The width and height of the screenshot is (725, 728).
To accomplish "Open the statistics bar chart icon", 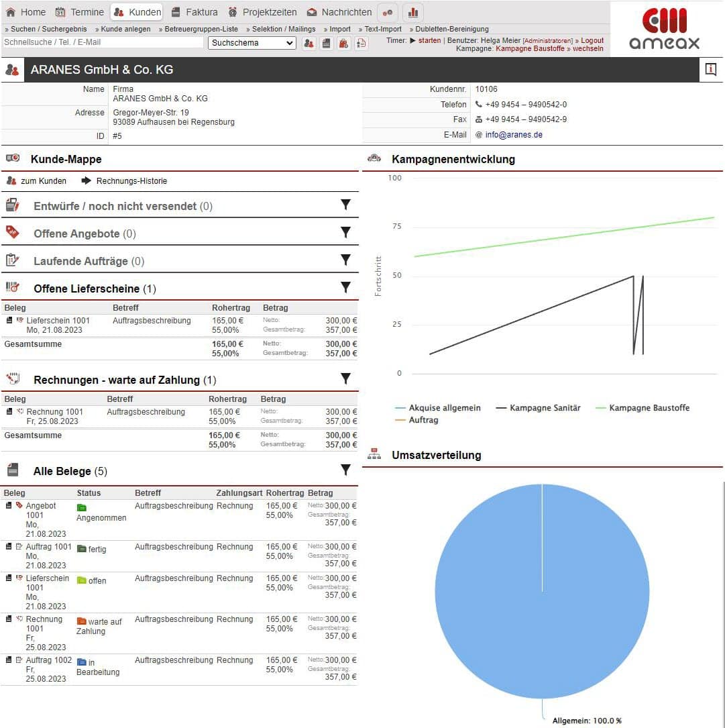I will coord(413,12).
